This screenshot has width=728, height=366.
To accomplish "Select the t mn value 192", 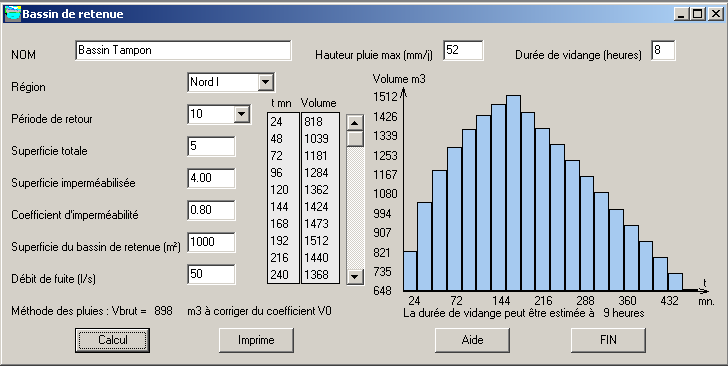I will pyautogui.click(x=280, y=241).
